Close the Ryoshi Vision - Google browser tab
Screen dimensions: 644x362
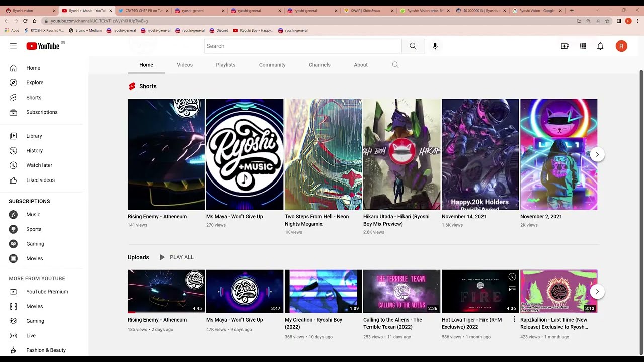(x=560, y=10)
